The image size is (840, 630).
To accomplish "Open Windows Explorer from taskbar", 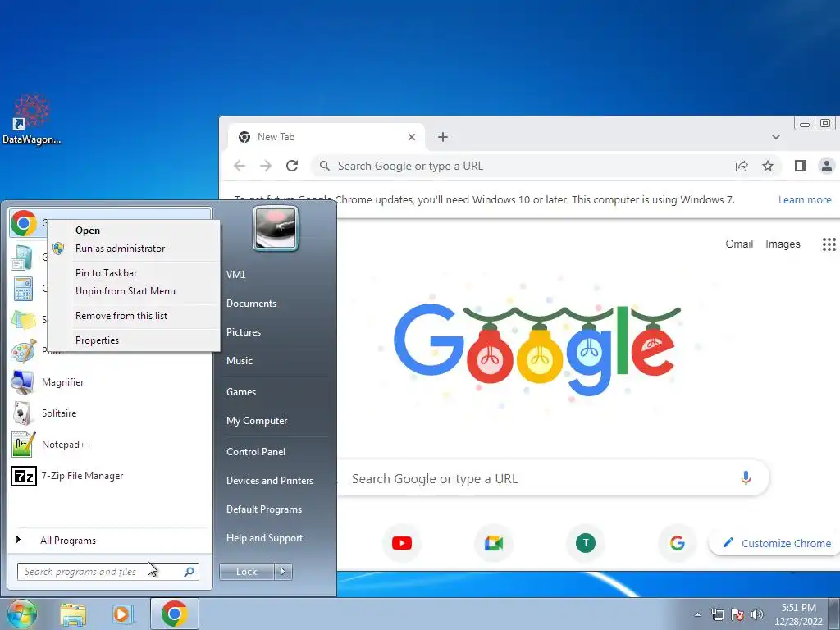I will pos(73,614).
